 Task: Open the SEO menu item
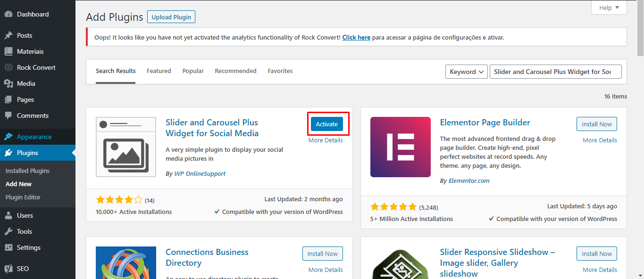pos(38,269)
